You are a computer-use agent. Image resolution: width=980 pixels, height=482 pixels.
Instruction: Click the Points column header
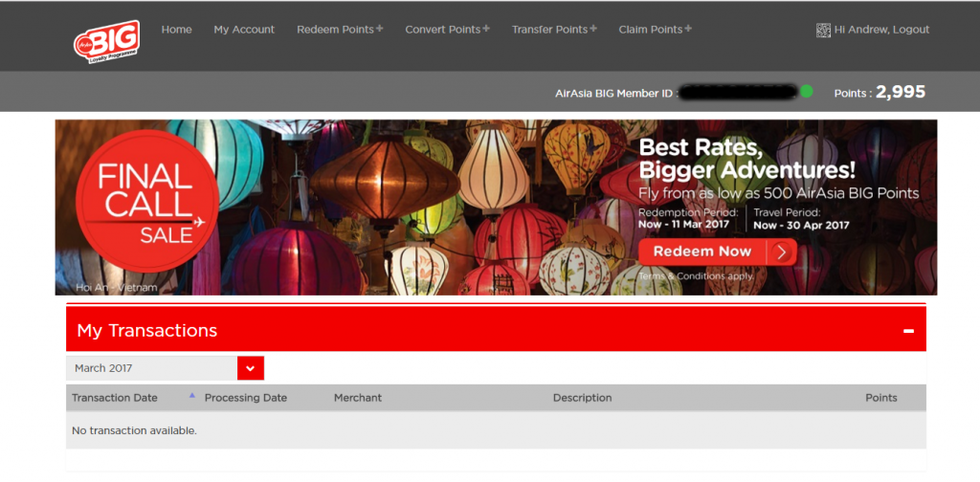tap(881, 398)
